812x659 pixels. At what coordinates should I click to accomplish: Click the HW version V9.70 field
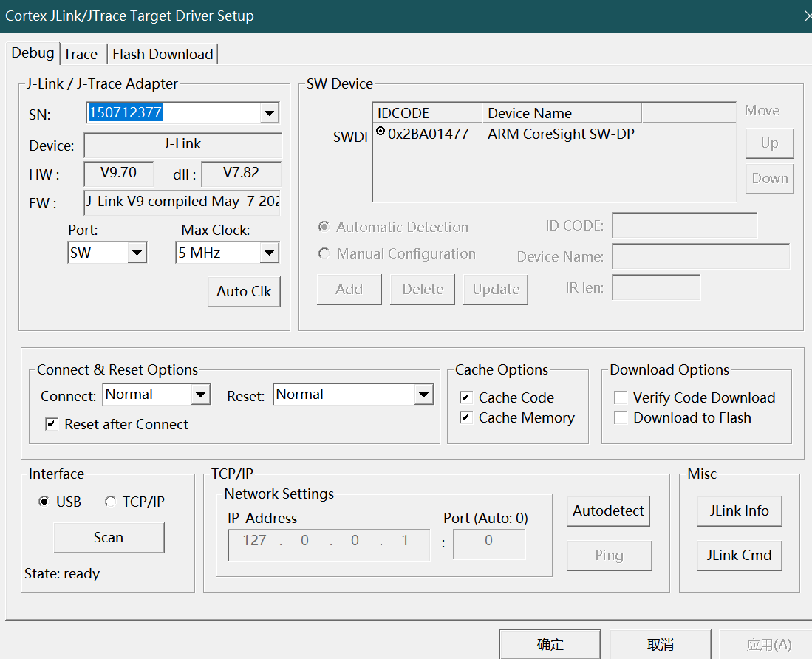[119, 174]
